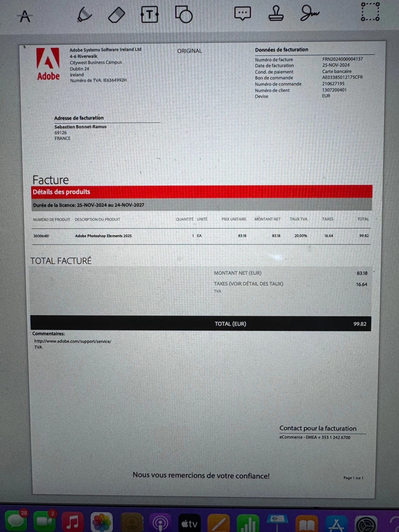The image size is (399, 532).
Task: Open the signature tool
Action: click(310, 13)
